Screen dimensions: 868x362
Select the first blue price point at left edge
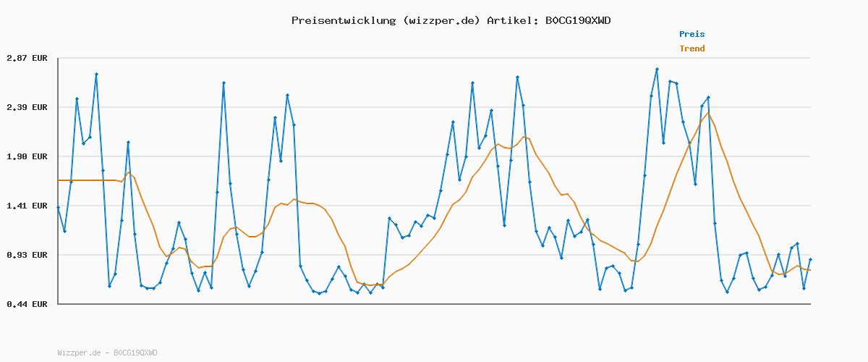point(59,207)
